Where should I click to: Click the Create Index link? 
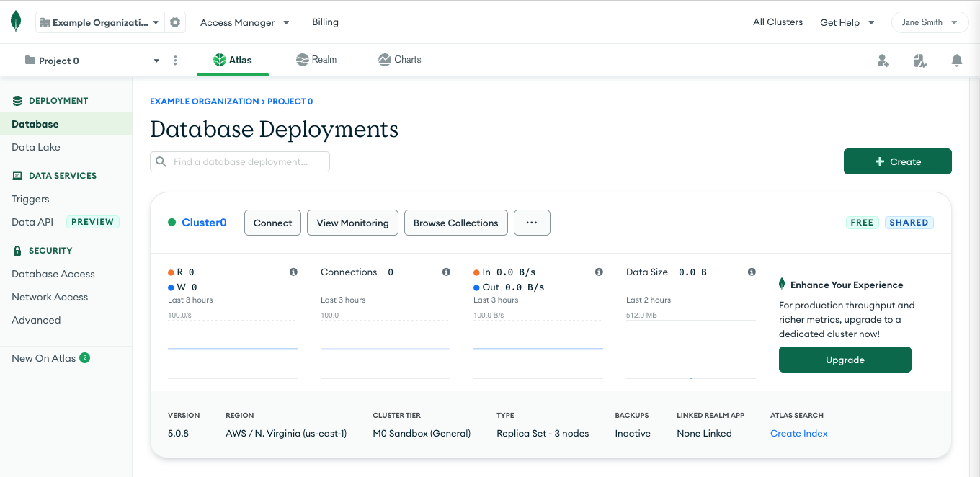tap(798, 433)
